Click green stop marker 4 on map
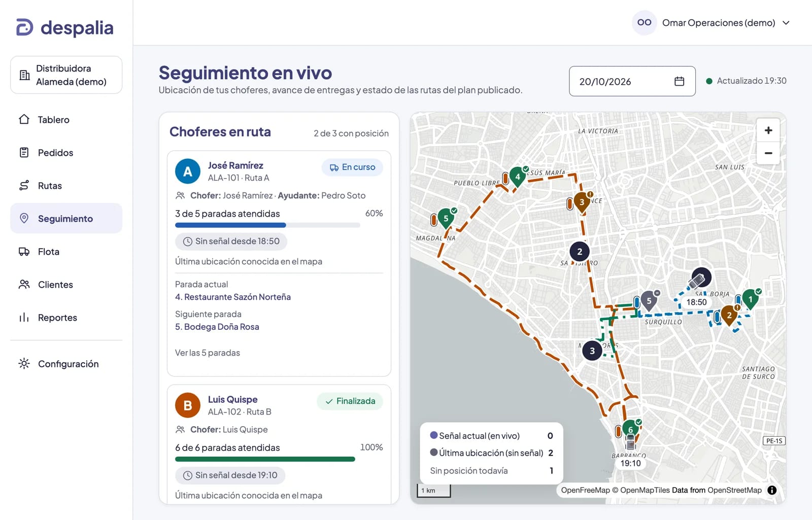Screen dimensions: 812x520 coord(518,178)
